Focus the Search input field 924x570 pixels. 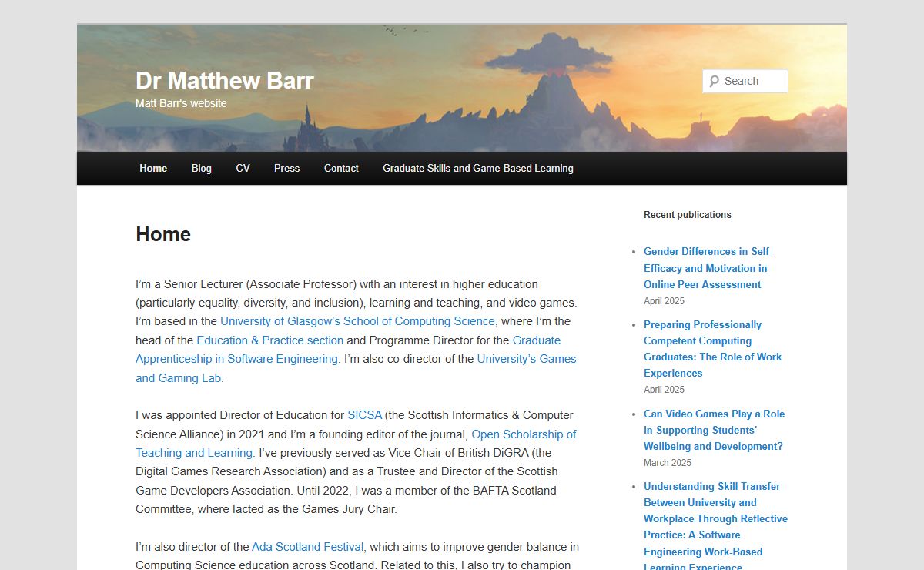click(x=745, y=81)
